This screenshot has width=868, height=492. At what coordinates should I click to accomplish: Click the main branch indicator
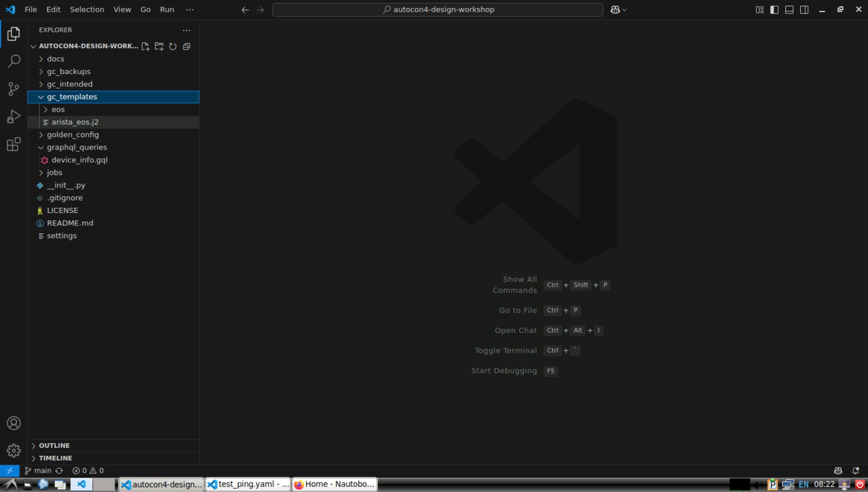pos(38,470)
